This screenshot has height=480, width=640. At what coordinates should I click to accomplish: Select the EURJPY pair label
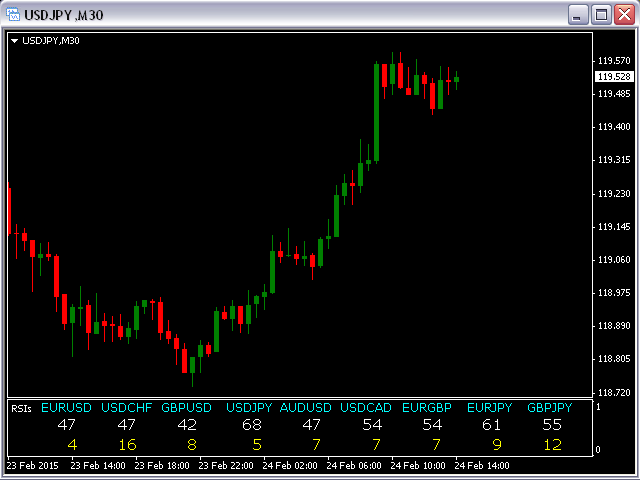tap(489, 407)
